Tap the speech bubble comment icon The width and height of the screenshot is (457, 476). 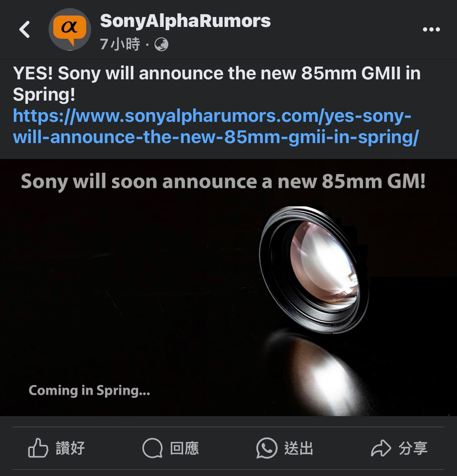(x=152, y=448)
